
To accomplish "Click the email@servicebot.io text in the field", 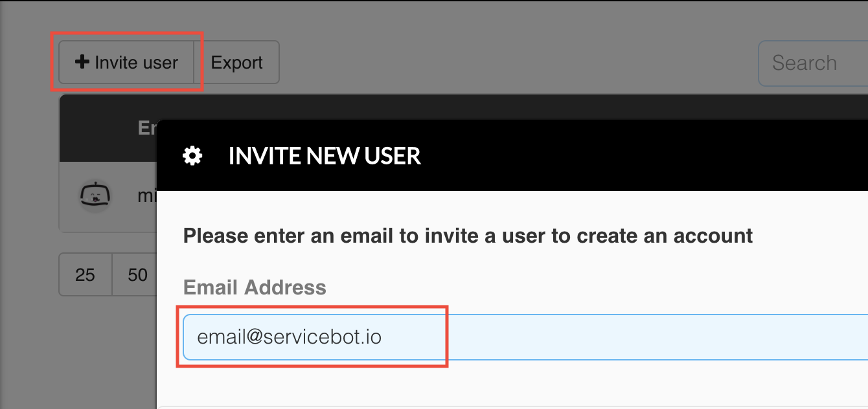I will pos(289,337).
